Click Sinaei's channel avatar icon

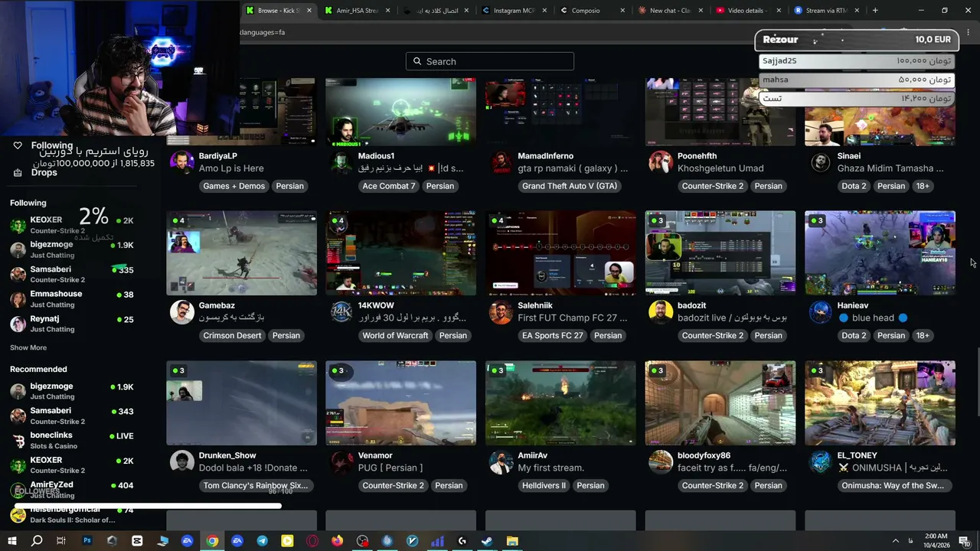pos(821,162)
